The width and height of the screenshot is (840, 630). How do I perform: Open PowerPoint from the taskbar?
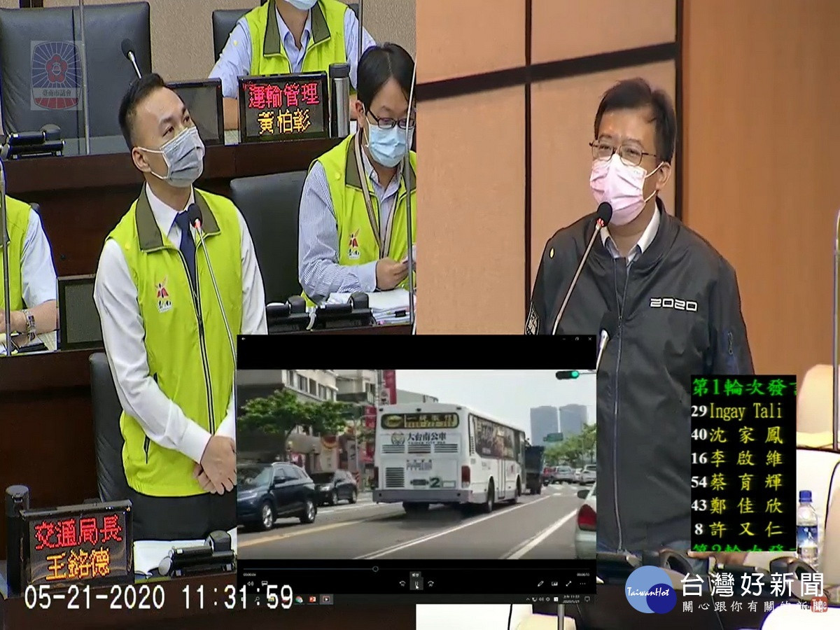click(313, 599)
